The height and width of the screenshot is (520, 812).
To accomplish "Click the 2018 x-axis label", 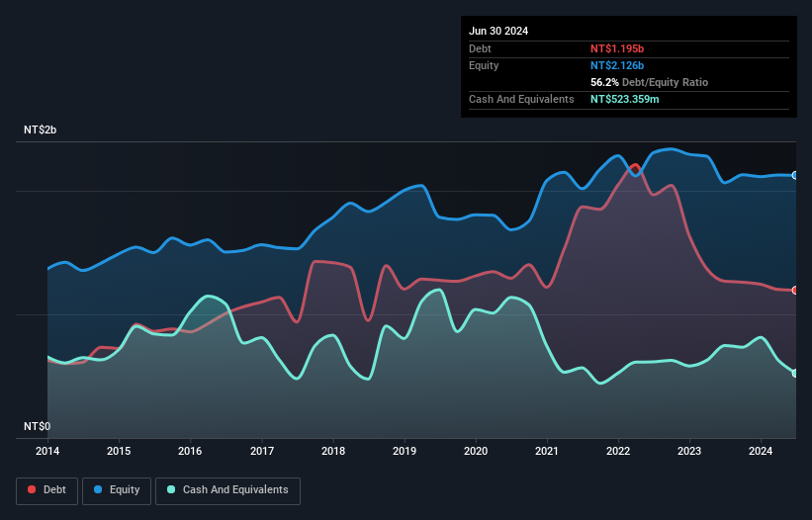I will point(333,451).
